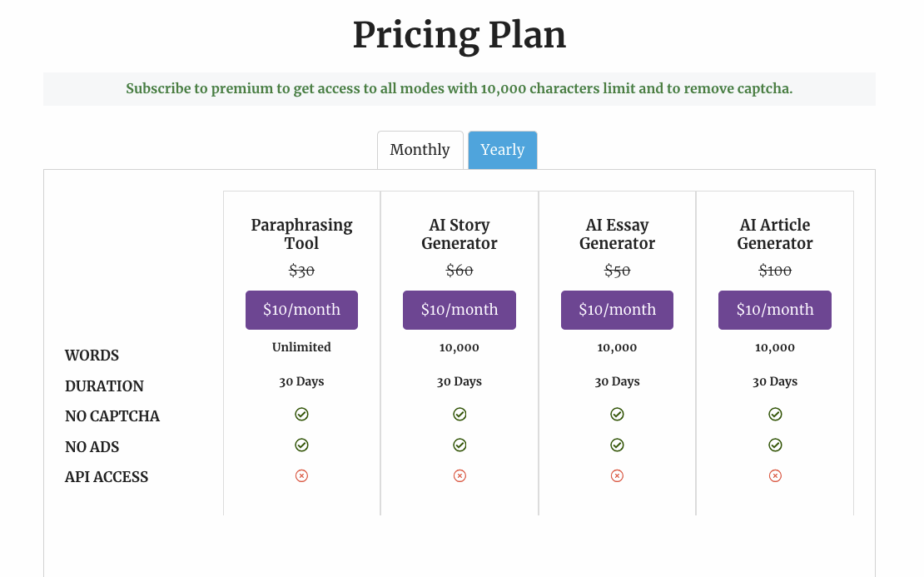Click the No Ads checkmark under AI Article Generator

[775, 445]
